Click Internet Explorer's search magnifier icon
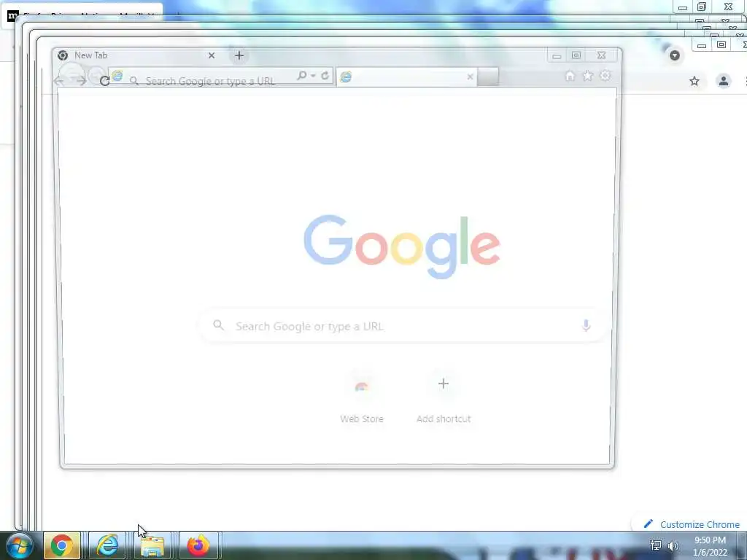This screenshot has height=560, width=747. (x=301, y=75)
